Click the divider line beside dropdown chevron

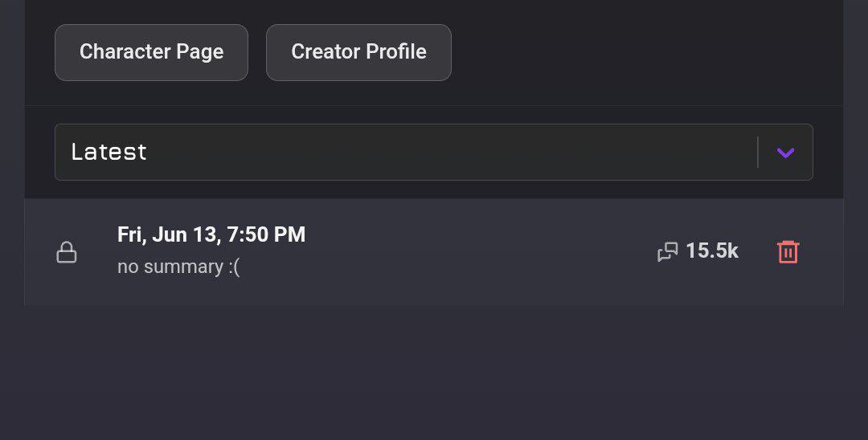pyautogui.click(x=758, y=153)
